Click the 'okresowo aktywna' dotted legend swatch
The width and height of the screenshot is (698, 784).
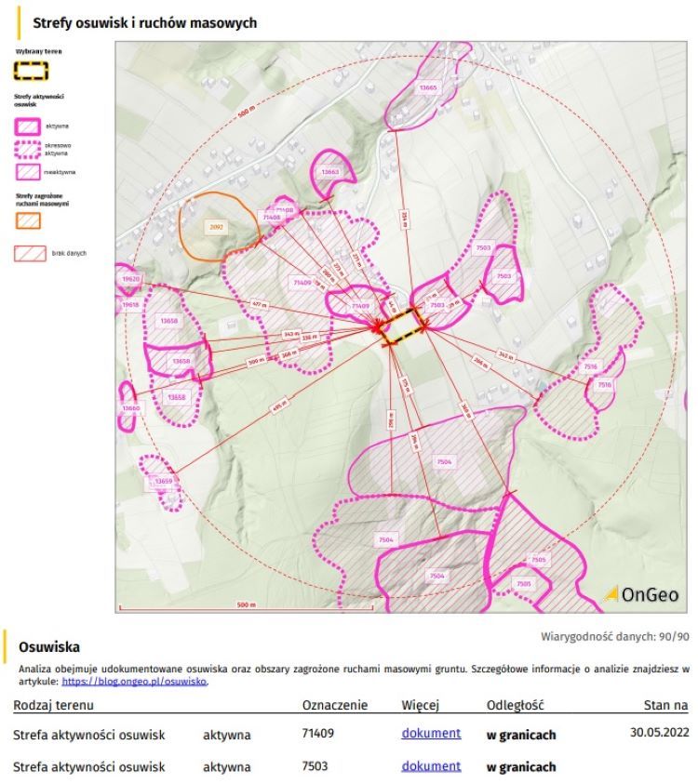28,149
